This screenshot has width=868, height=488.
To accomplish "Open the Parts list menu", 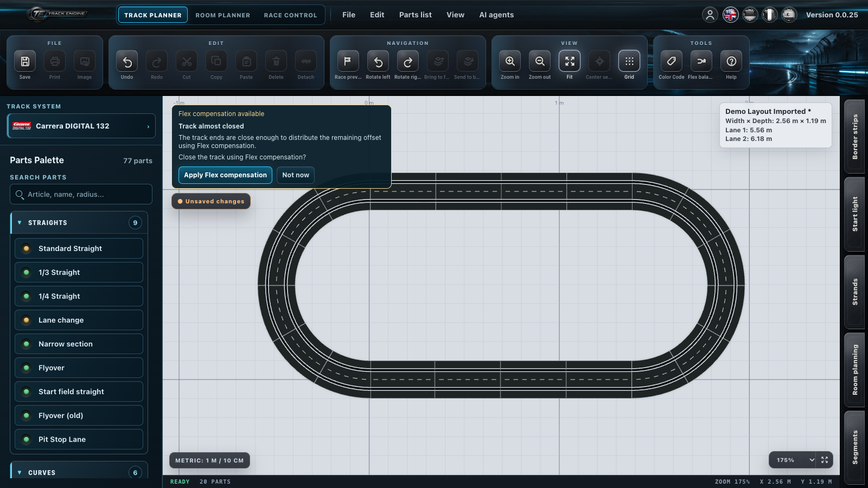I will click(x=416, y=15).
